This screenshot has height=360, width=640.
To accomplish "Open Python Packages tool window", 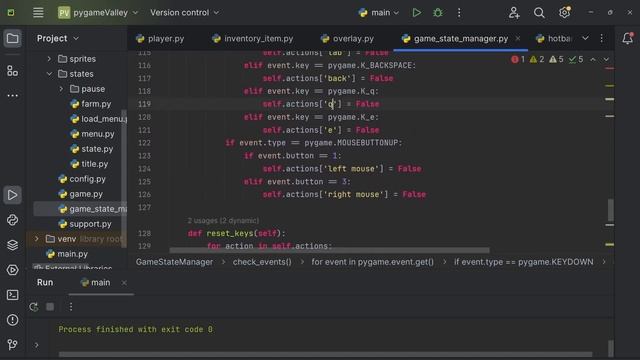I will pos(13,220).
